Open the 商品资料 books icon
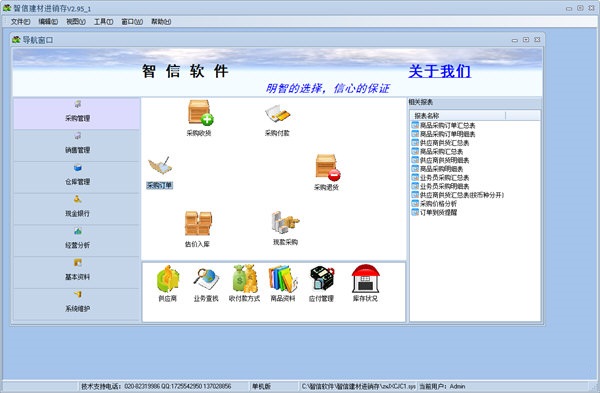 coord(283,279)
